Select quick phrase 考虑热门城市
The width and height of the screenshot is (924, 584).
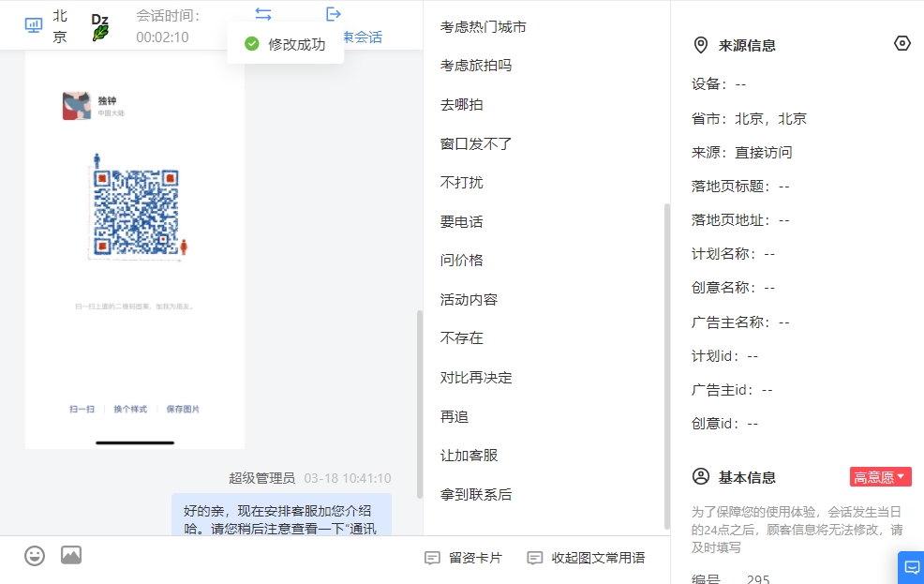[484, 26]
